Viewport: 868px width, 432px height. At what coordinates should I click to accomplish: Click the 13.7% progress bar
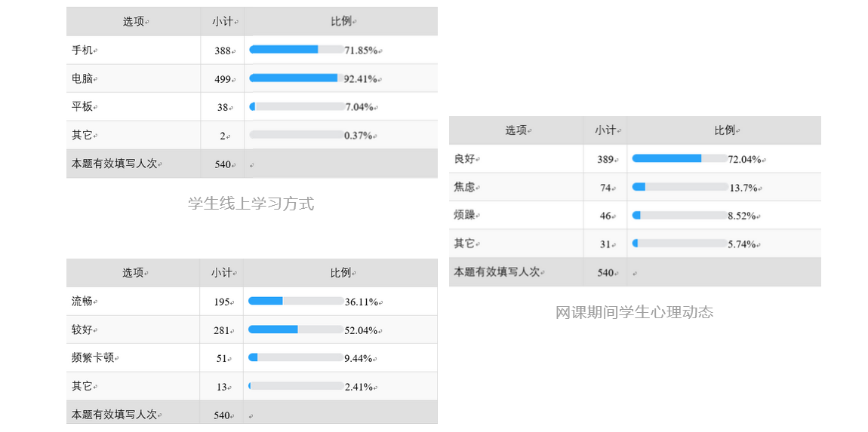[x=679, y=186]
